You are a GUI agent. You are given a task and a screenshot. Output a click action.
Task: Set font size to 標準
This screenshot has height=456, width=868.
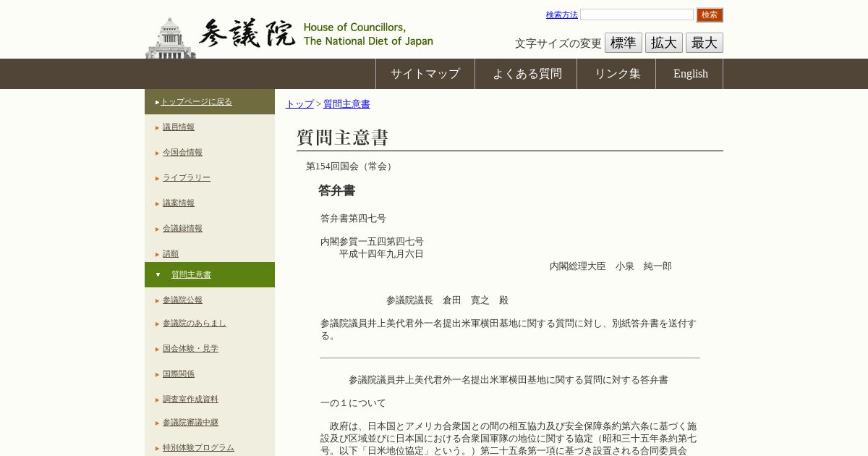(x=624, y=43)
